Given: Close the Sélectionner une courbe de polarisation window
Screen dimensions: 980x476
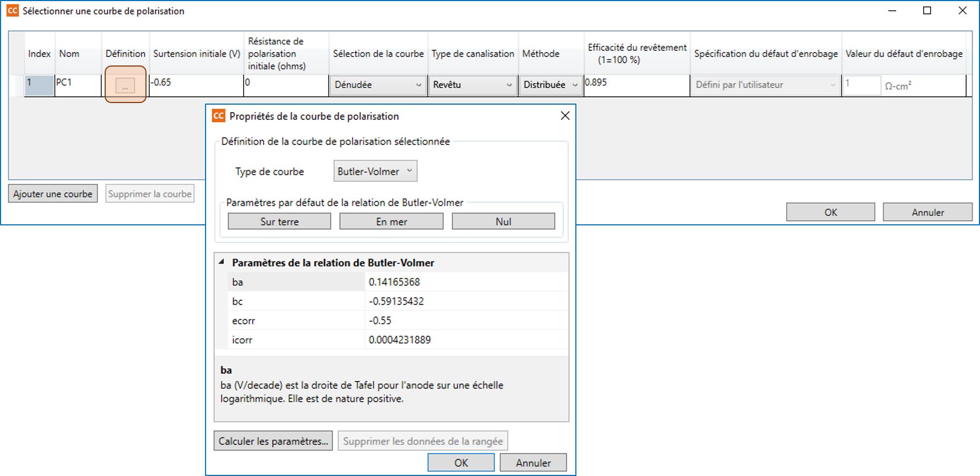Looking at the screenshot, I should pyautogui.click(x=962, y=11).
